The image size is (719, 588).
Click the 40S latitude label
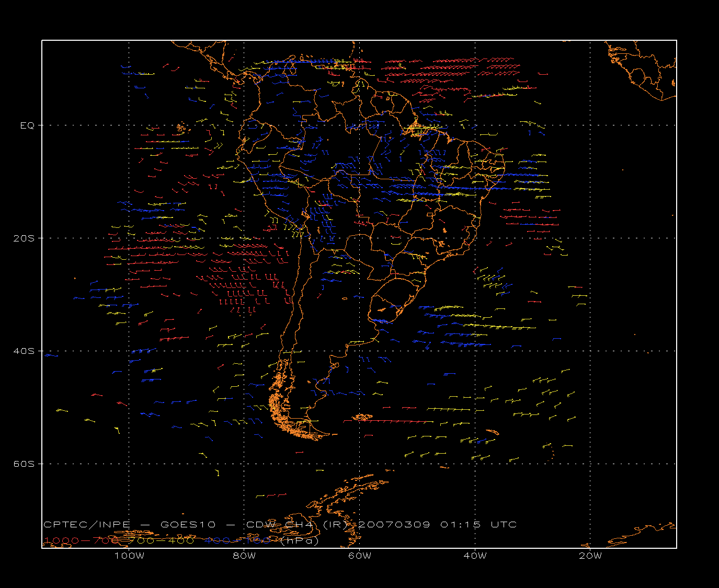point(23,351)
